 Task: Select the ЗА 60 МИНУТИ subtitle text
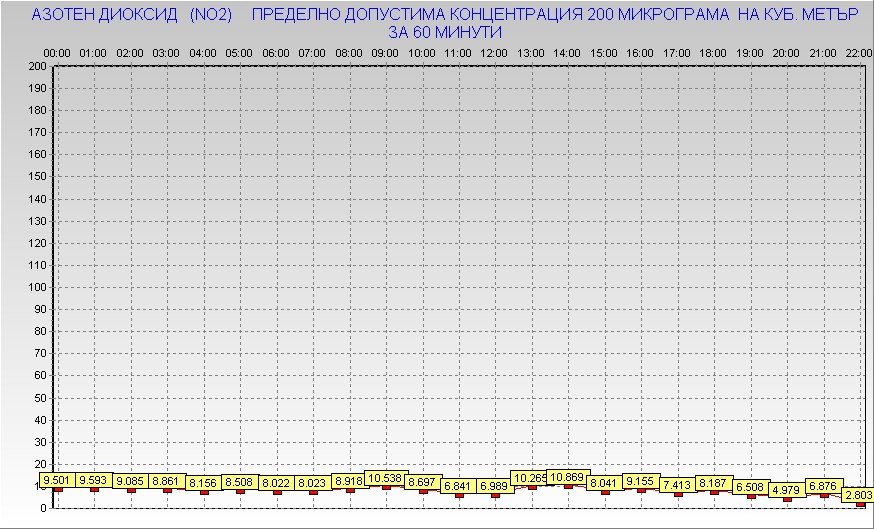pos(445,32)
